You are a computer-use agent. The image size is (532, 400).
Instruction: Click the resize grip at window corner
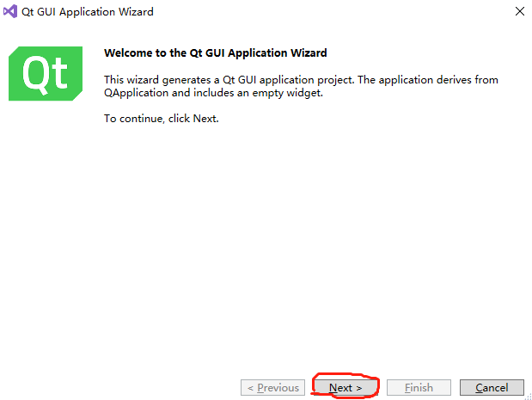[x=528, y=397]
